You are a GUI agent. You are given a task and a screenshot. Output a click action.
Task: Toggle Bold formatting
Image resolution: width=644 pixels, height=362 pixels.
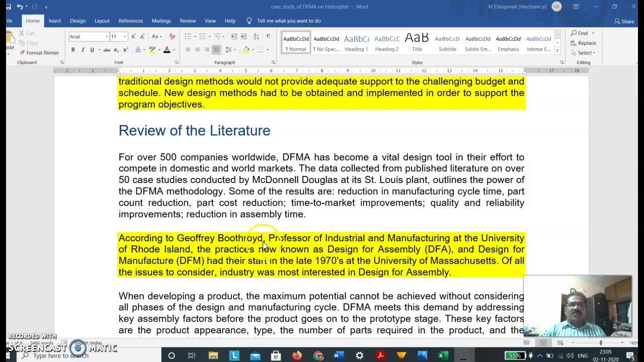[73, 50]
